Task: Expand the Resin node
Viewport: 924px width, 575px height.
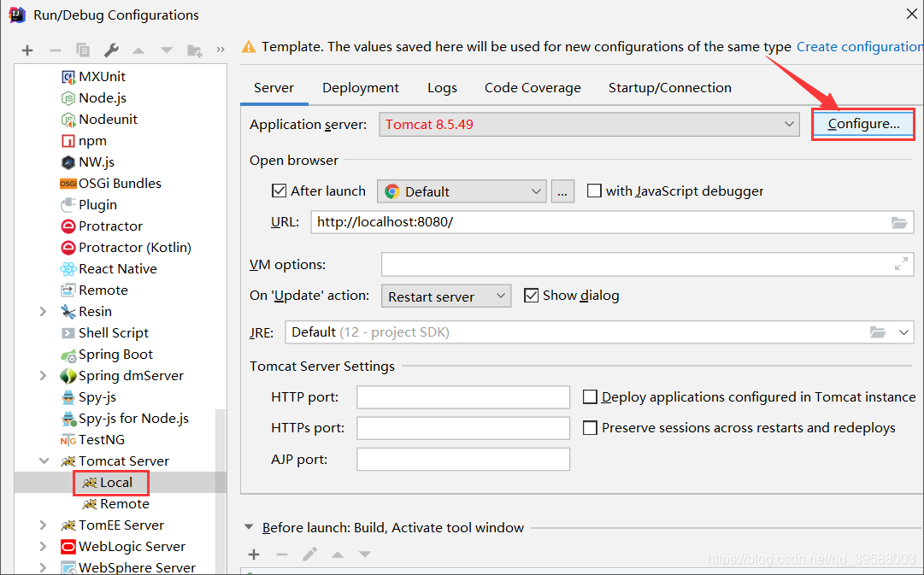Action: tap(43, 312)
